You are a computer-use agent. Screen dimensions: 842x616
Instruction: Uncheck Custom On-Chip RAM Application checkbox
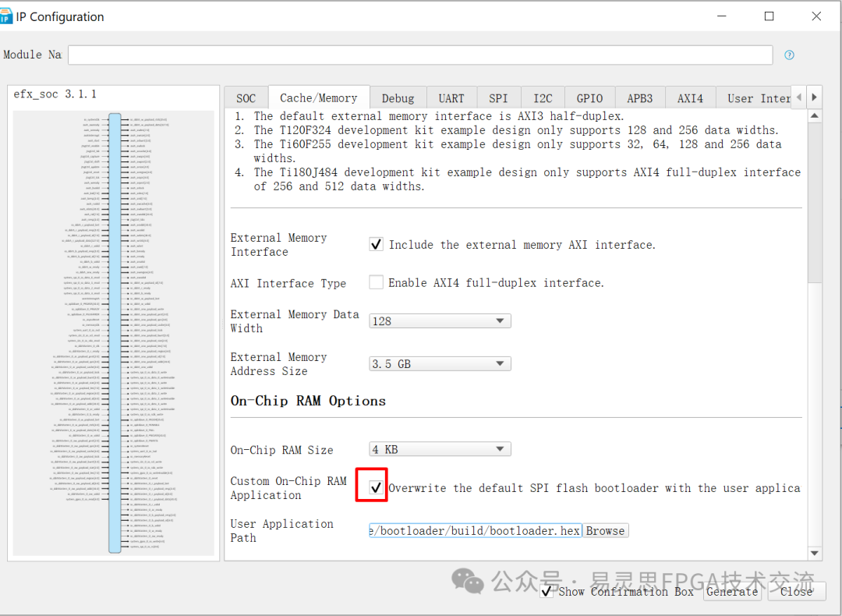[376, 488]
